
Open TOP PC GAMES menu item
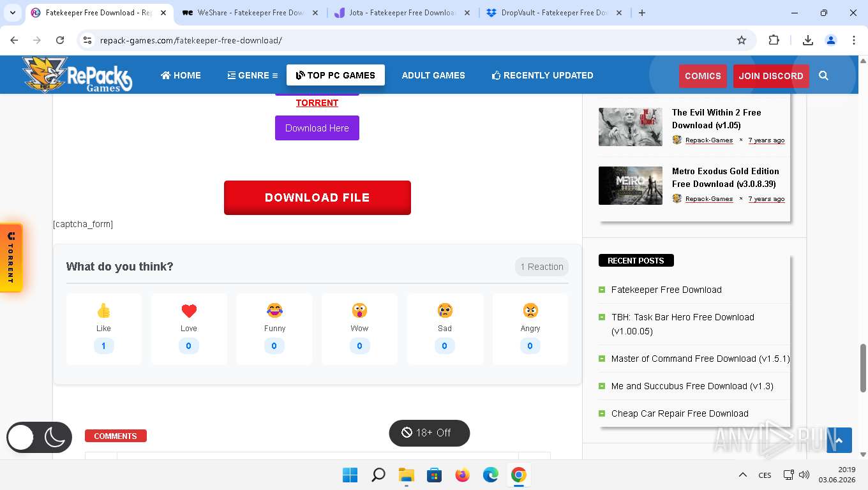tap(336, 75)
